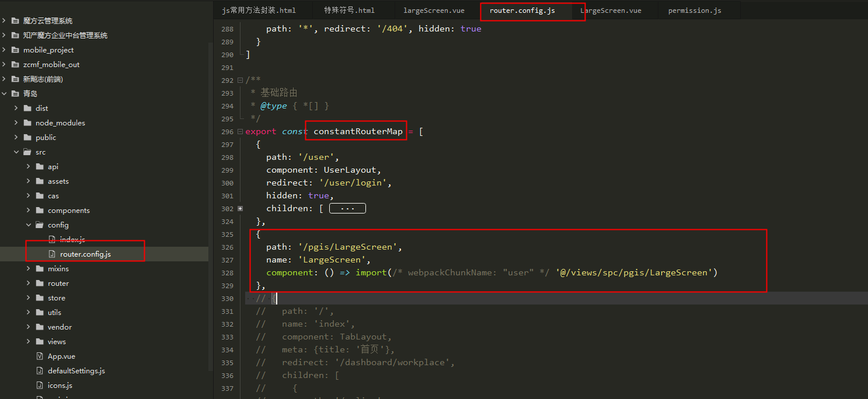Click the file icon beside icons.js
The width and height of the screenshot is (868, 399).
[x=40, y=385]
